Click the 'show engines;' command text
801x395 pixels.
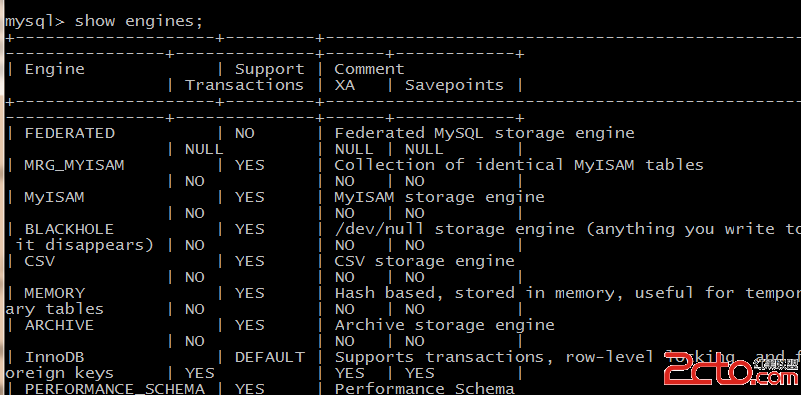coord(139,22)
